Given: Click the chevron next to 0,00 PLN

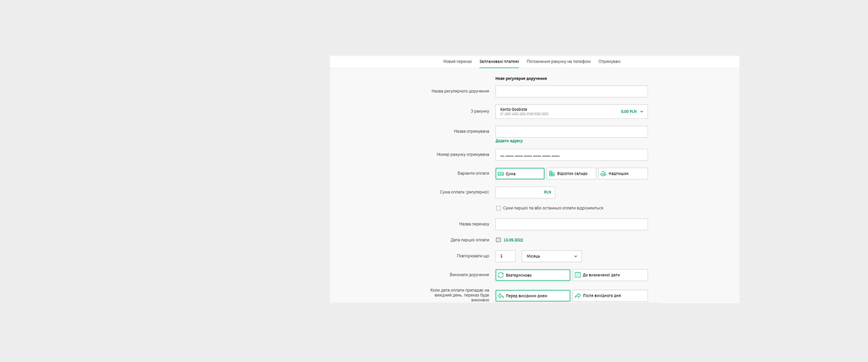Looking at the screenshot, I should [642, 112].
